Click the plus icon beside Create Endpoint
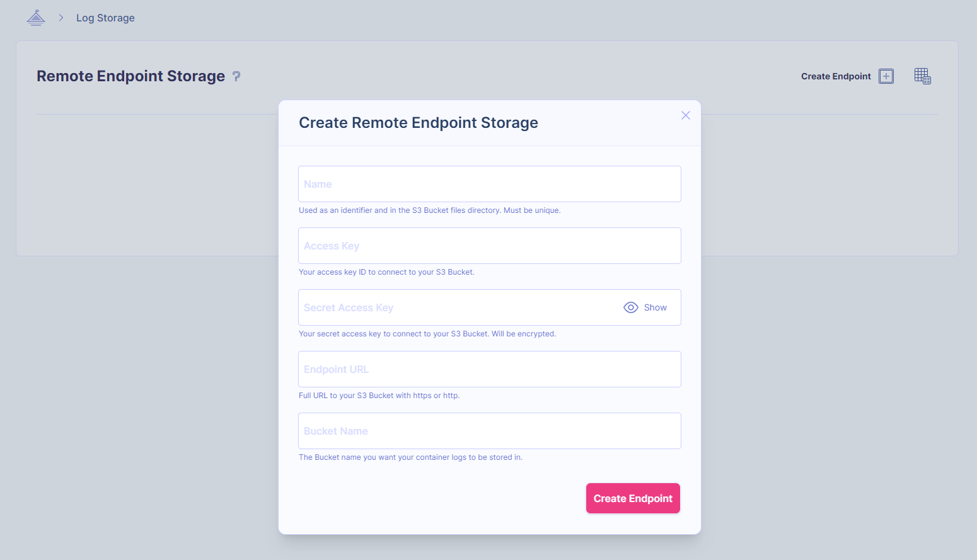The image size is (977, 560). click(886, 76)
